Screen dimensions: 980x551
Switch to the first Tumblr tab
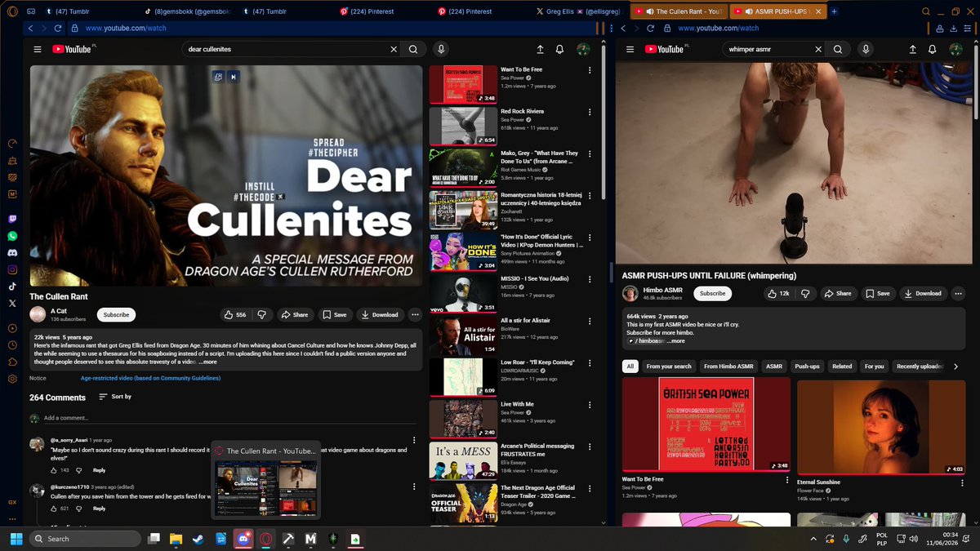(90, 11)
